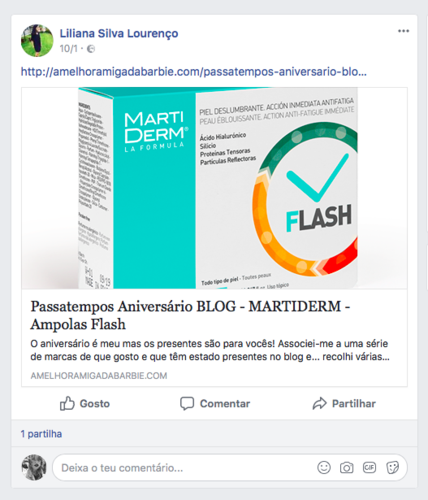Click the MartiDerm Flash product image
The image size is (428, 500).
click(x=214, y=188)
